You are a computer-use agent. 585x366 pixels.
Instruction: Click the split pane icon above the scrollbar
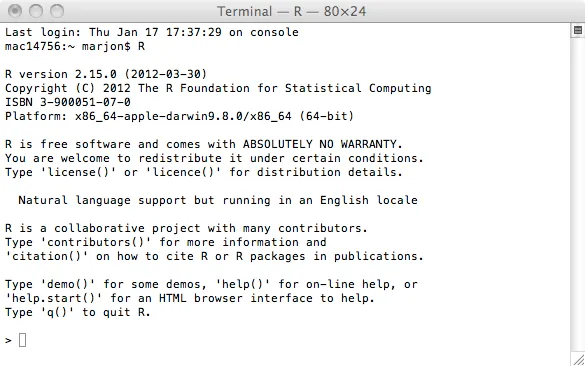[578, 30]
